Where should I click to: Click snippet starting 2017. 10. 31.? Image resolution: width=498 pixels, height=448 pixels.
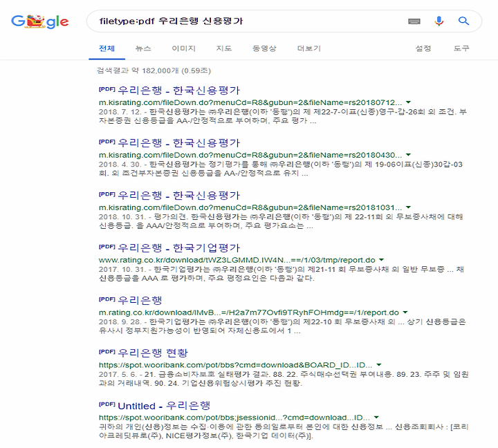click(x=282, y=274)
